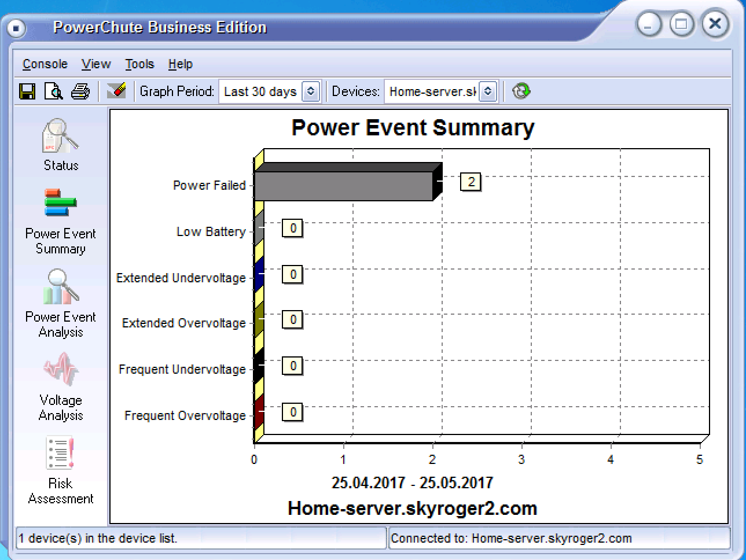The image size is (746, 560).
Task: Open the Help menu
Action: [x=181, y=64]
